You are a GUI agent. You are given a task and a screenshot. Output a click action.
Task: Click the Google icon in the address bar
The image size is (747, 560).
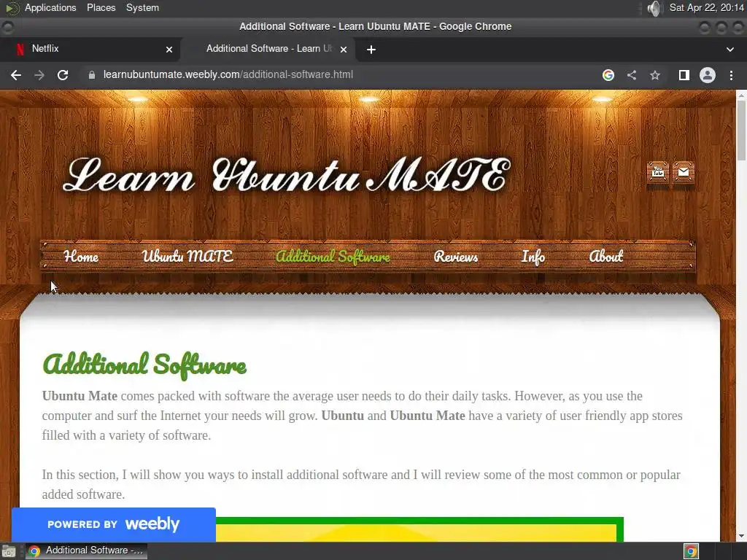608,75
